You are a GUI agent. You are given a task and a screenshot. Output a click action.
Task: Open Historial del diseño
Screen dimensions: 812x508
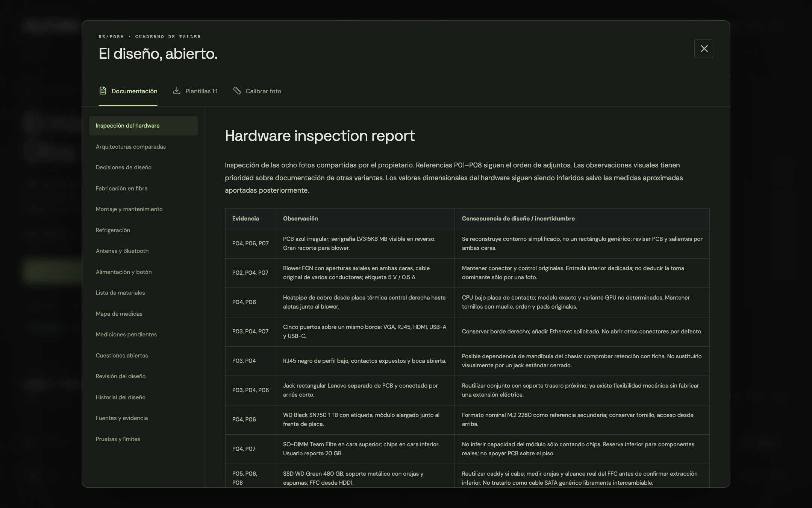[143, 397]
